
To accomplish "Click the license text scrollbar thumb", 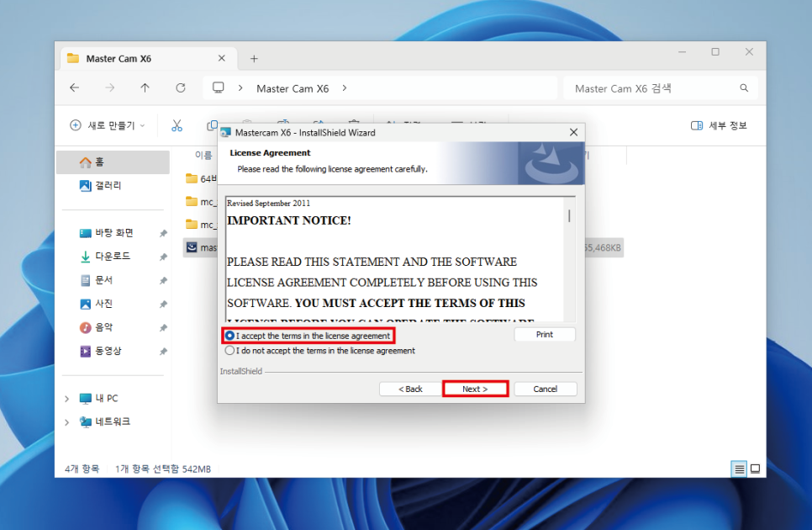I will coord(569,215).
